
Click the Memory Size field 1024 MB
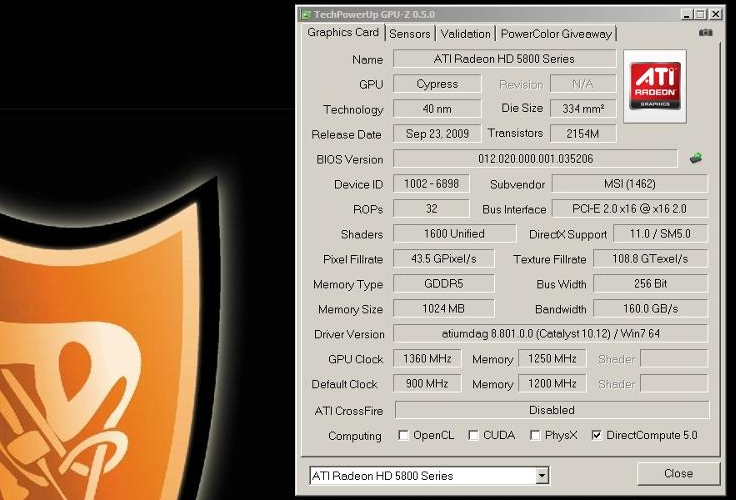click(x=444, y=308)
